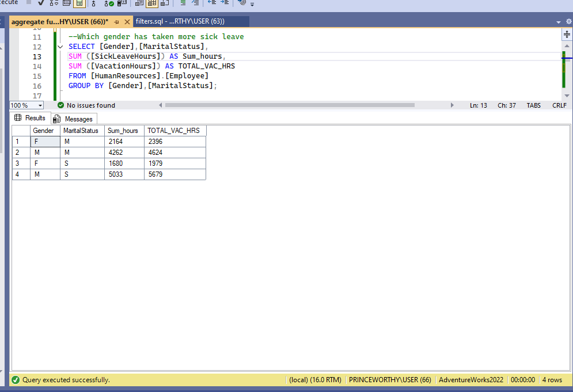Click the horizontal scrollbar right arrow
Image resolution: width=573 pixels, height=392 pixels.
[452, 105]
